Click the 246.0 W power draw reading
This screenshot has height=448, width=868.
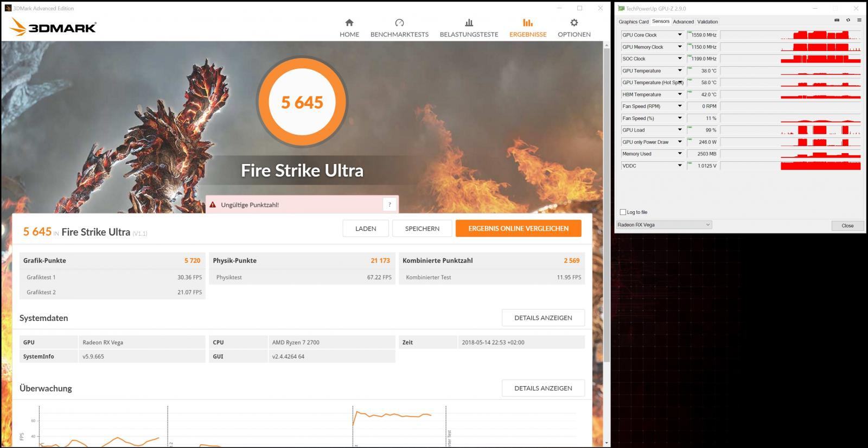[x=703, y=142]
